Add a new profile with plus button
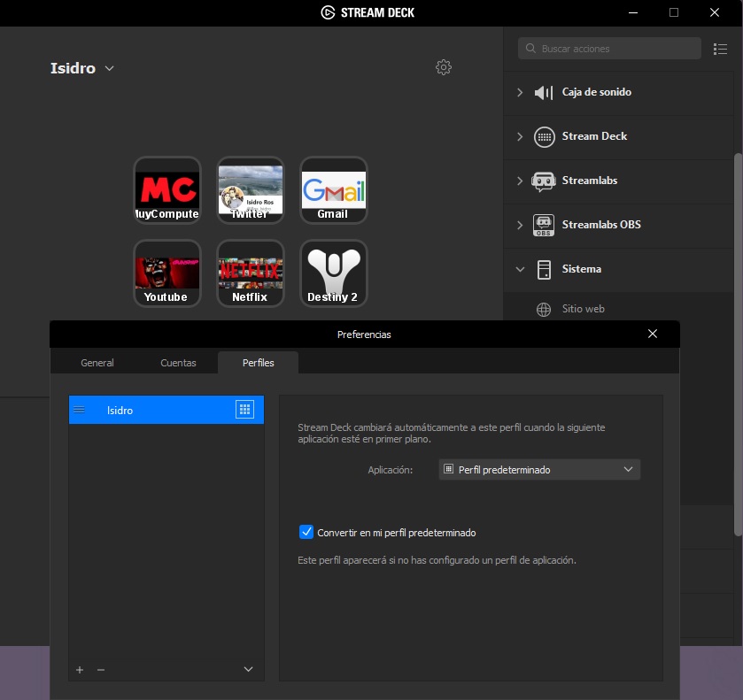 (80, 670)
